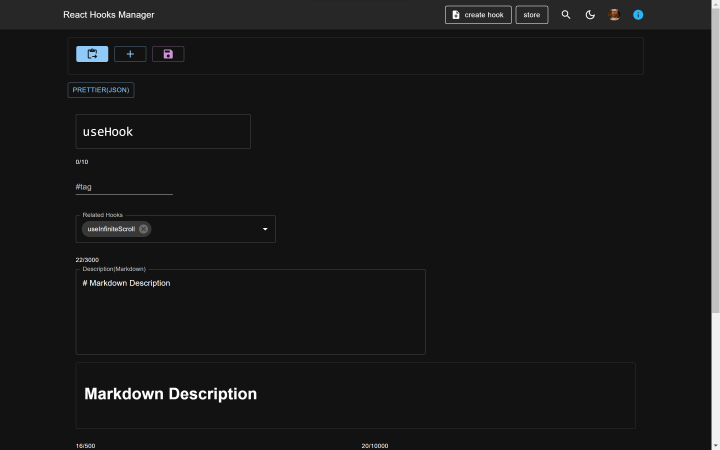The width and height of the screenshot is (720, 450).
Task: Click the 22/3000 counter text
Action: click(x=87, y=260)
